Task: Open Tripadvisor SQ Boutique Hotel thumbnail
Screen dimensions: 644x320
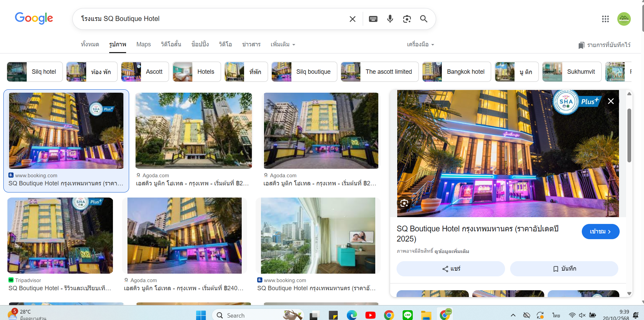Action: pyautogui.click(x=60, y=235)
